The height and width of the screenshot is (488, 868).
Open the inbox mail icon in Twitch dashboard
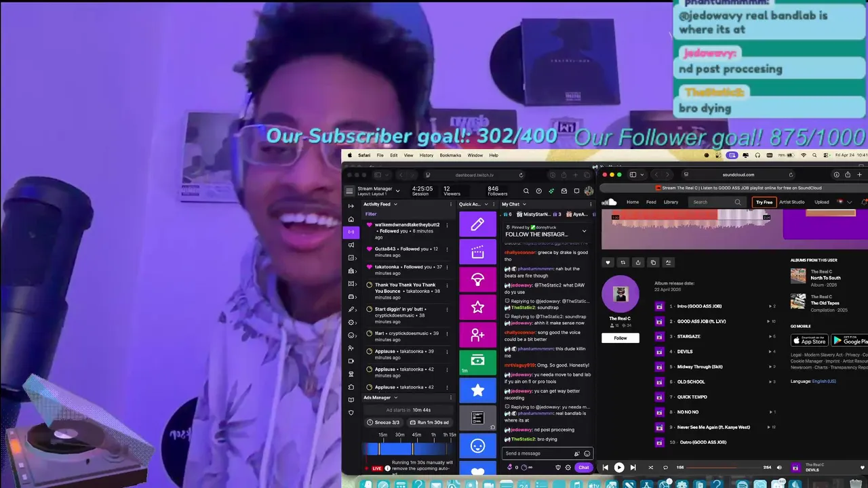click(x=564, y=191)
